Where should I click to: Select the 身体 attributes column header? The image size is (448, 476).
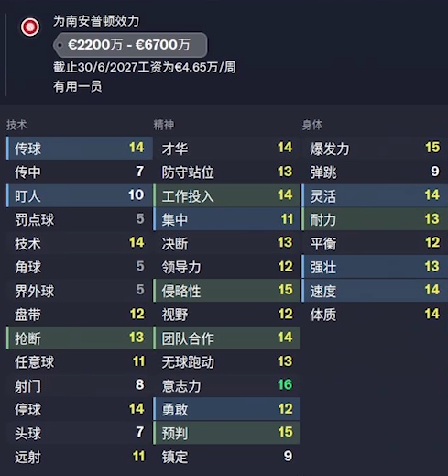coord(312,125)
